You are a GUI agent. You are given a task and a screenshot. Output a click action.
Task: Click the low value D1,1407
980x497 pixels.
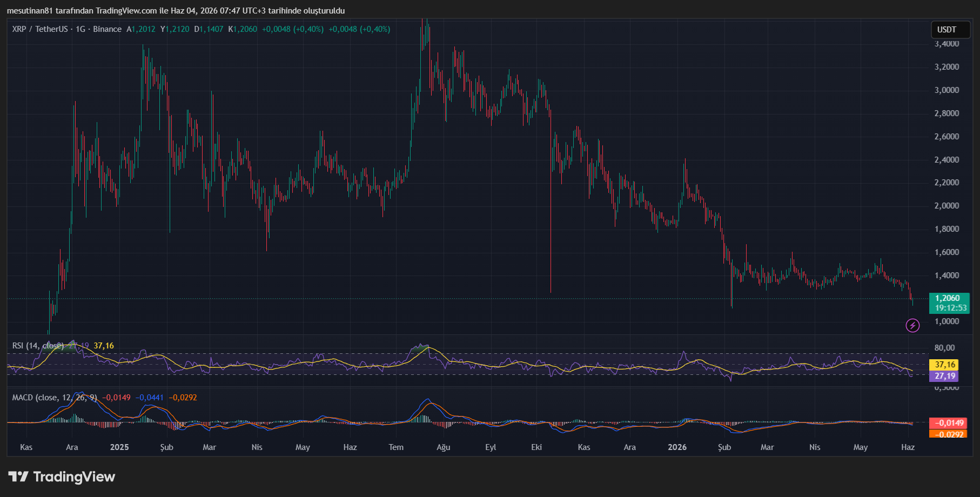(209, 29)
